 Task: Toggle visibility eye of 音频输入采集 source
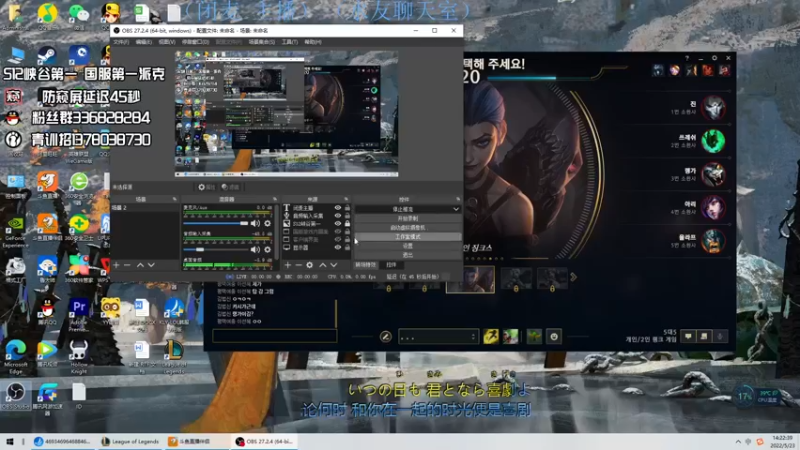pos(338,216)
